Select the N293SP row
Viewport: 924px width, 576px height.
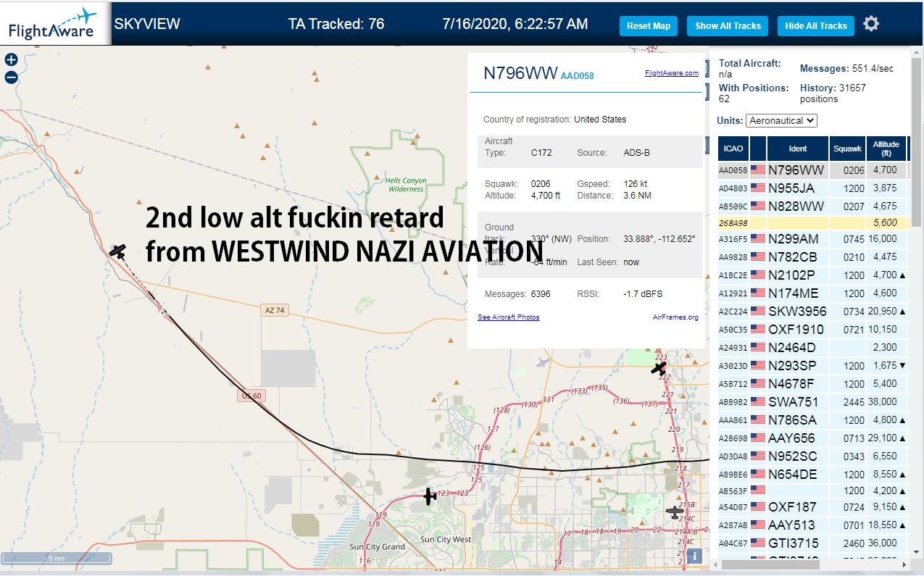click(x=812, y=365)
